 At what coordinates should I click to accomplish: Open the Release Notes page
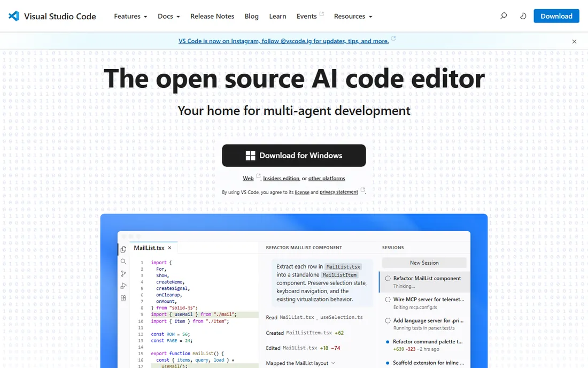click(x=212, y=16)
